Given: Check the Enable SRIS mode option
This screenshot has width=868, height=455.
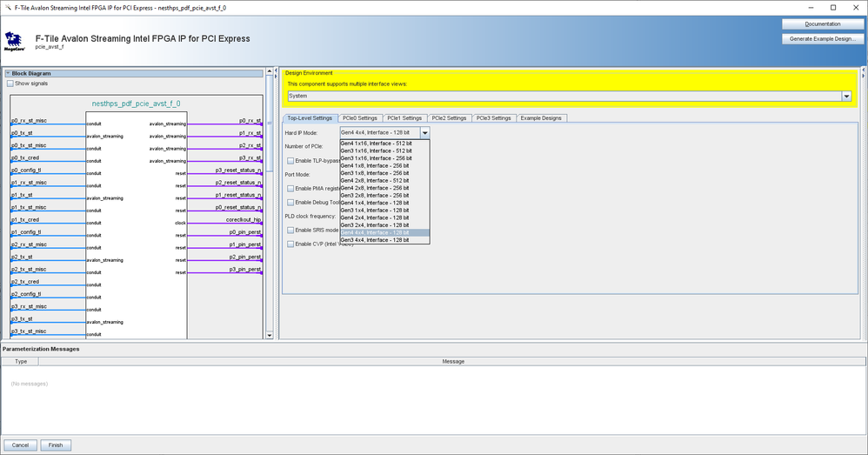Looking at the screenshot, I should tap(290, 230).
